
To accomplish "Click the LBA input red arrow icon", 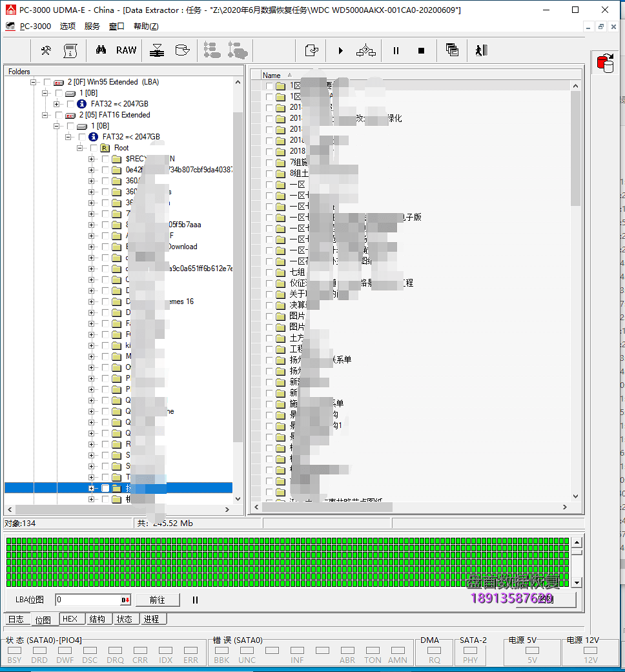I will tap(125, 600).
